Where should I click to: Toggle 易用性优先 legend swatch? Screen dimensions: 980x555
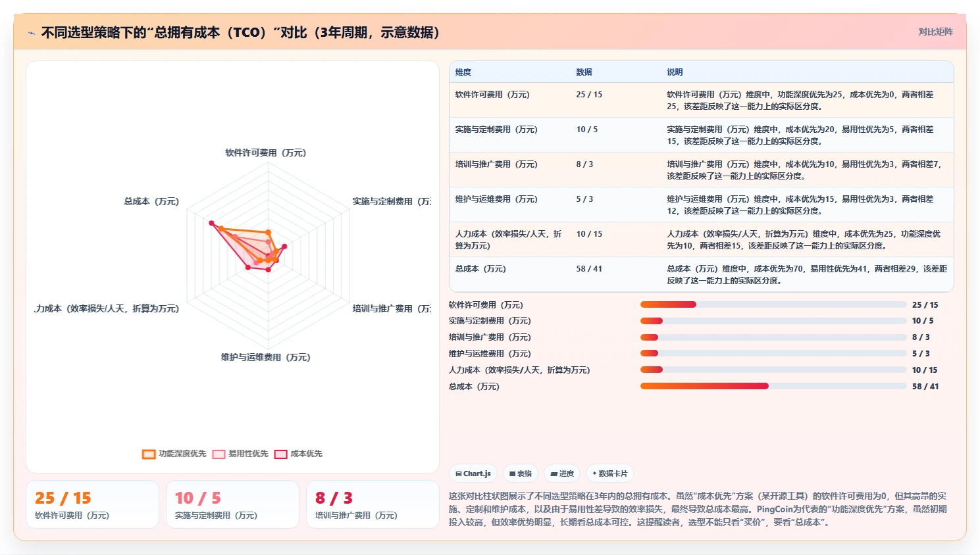(219, 454)
